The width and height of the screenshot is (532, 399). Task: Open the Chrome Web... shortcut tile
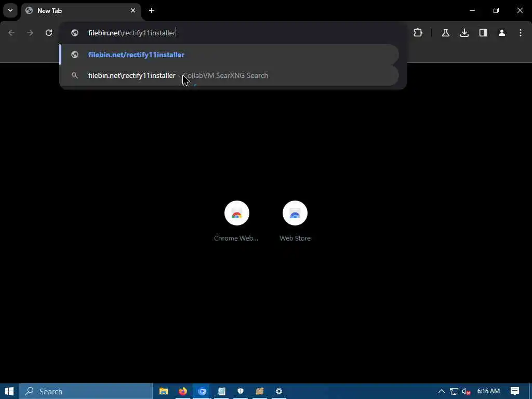coord(236,221)
